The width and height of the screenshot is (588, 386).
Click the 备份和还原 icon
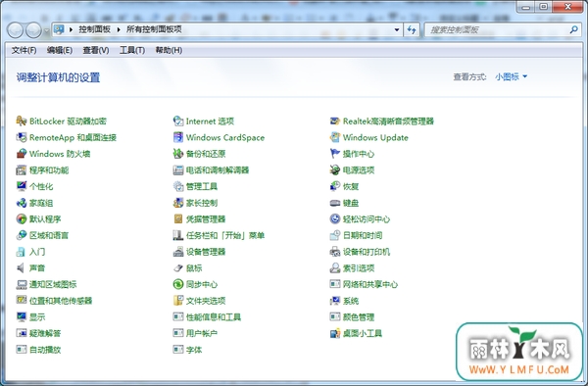pyautogui.click(x=178, y=154)
